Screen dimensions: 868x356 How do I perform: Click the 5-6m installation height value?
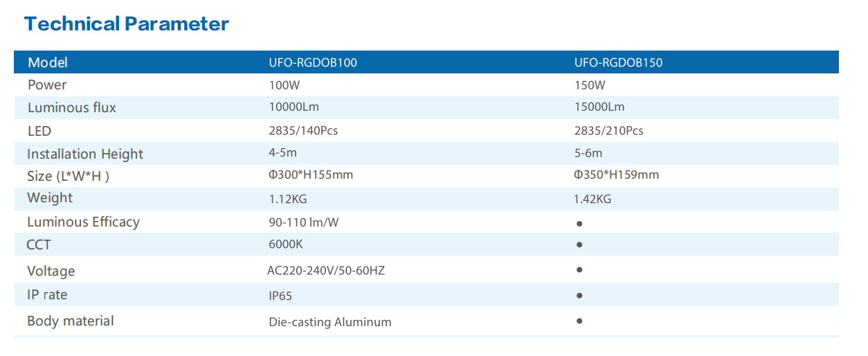pos(588,153)
